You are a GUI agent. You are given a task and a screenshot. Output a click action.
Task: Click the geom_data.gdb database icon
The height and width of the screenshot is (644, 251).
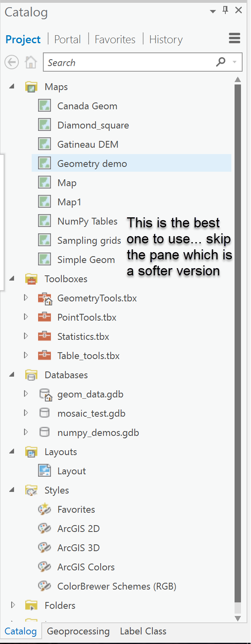tap(45, 395)
